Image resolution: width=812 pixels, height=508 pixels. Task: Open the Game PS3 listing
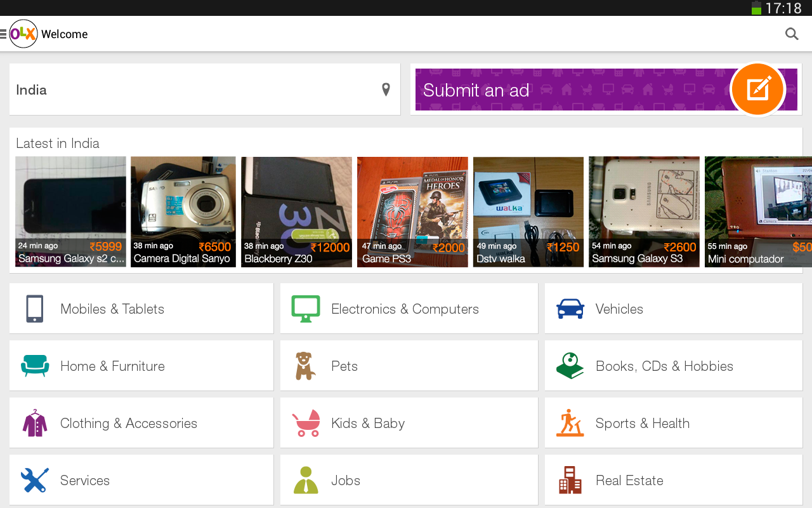click(x=412, y=212)
